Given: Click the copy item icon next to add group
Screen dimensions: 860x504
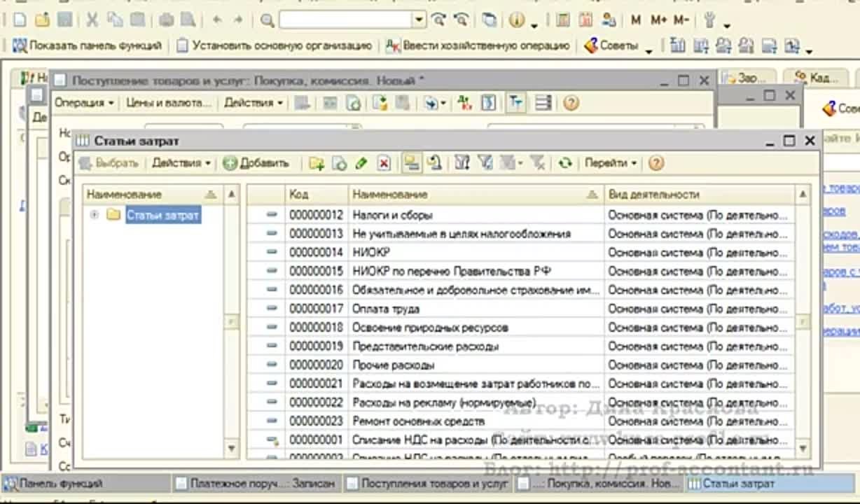Looking at the screenshot, I should click(x=339, y=163).
